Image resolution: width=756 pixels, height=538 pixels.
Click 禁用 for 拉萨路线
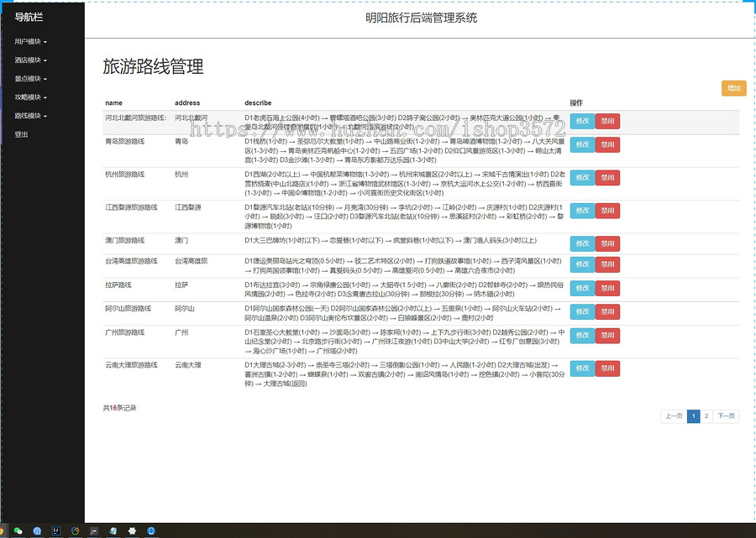pyautogui.click(x=607, y=288)
